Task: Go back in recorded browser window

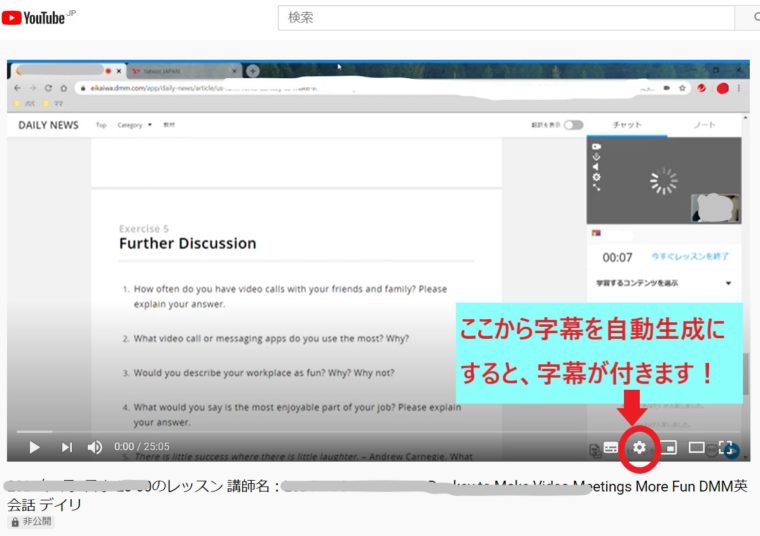Action: coord(17,88)
